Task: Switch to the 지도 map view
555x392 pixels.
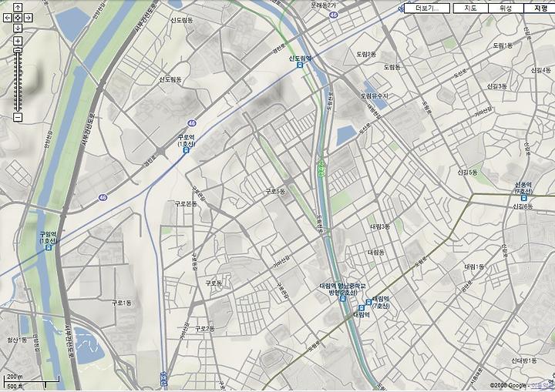Action: coord(470,8)
